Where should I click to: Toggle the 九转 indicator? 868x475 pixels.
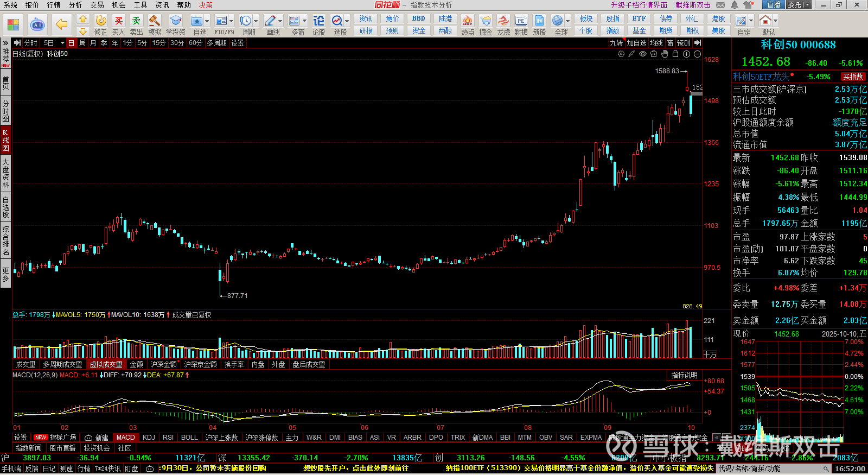click(x=616, y=43)
